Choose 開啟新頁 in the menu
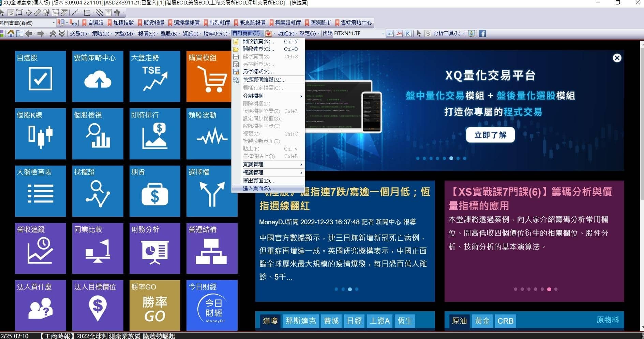Image resolution: width=644 pixels, height=339 pixels. tap(258, 42)
